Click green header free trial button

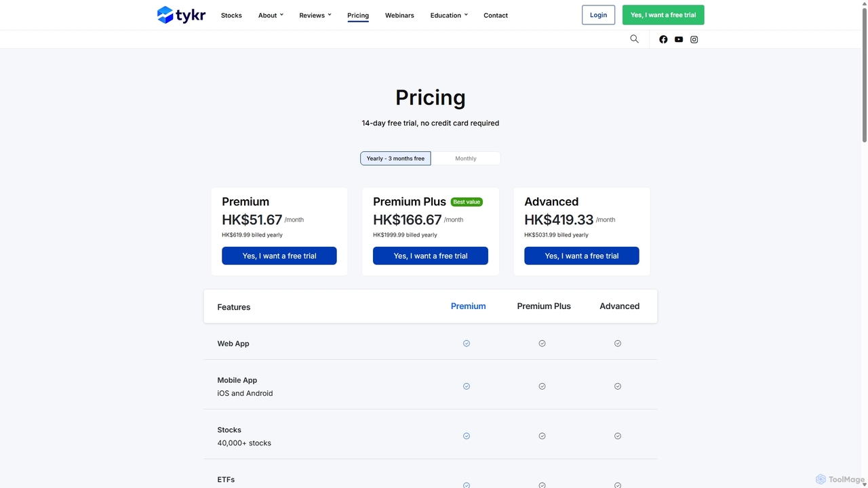[x=663, y=15]
